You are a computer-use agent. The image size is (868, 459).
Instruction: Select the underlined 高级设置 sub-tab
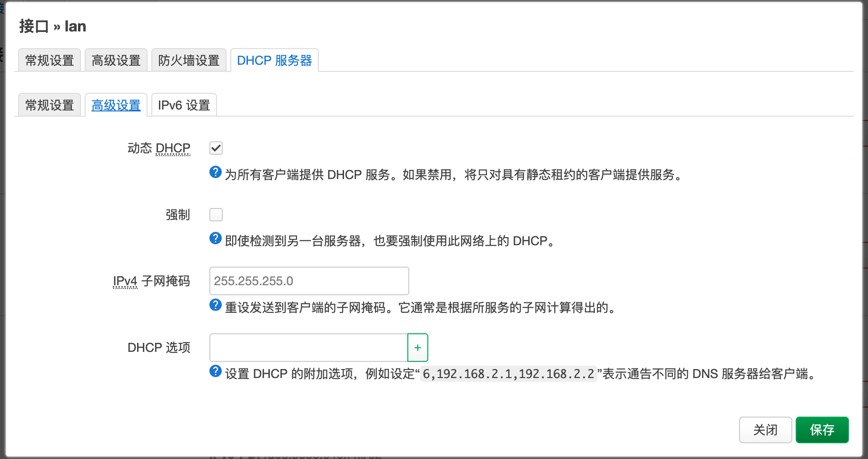tap(116, 105)
